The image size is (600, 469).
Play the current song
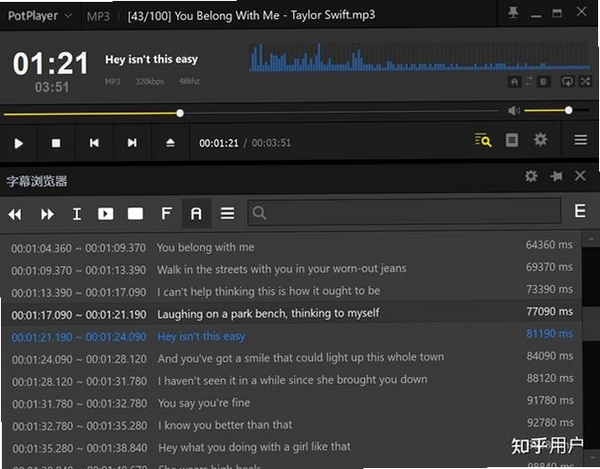[x=18, y=143]
